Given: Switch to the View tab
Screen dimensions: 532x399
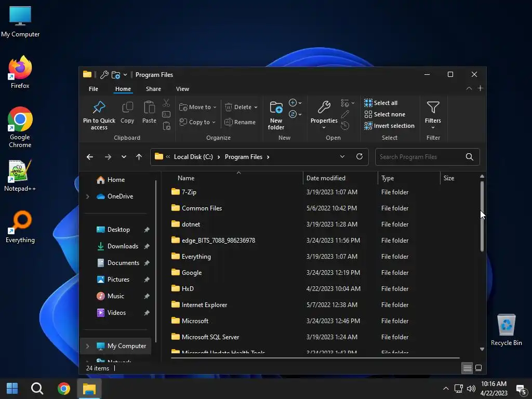Looking at the screenshot, I should (182, 89).
